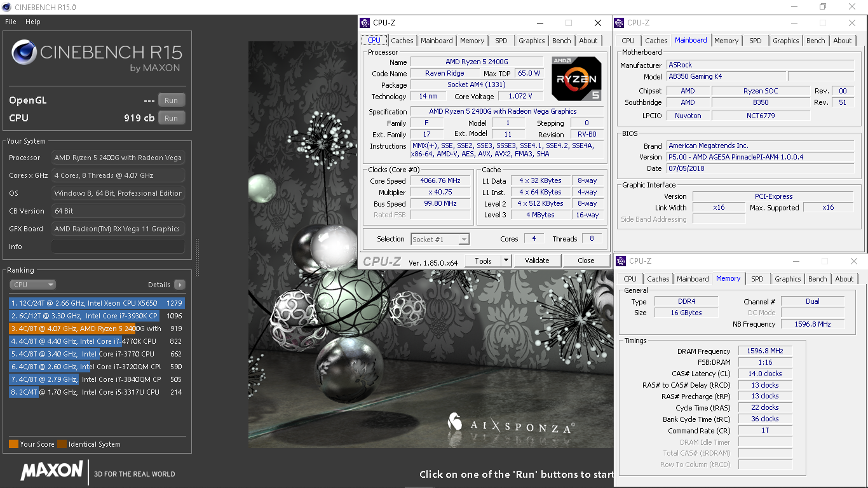868x488 pixels.
Task: Click the Ryzen 5 logo in CPU-Z
Action: click(576, 79)
